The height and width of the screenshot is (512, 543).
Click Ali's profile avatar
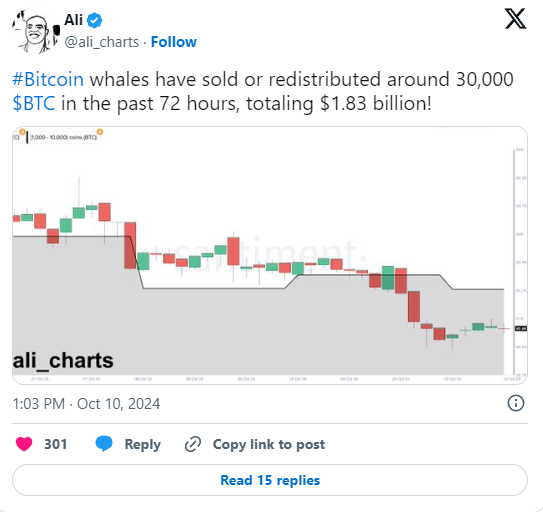tap(36, 32)
